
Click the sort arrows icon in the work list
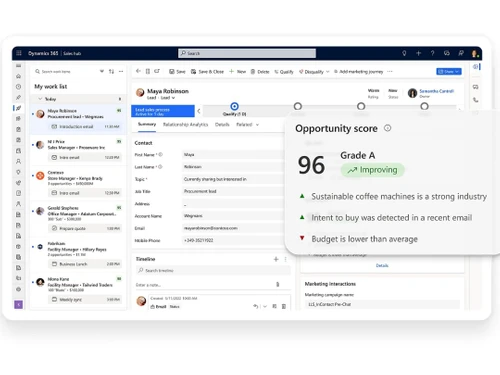(x=111, y=71)
